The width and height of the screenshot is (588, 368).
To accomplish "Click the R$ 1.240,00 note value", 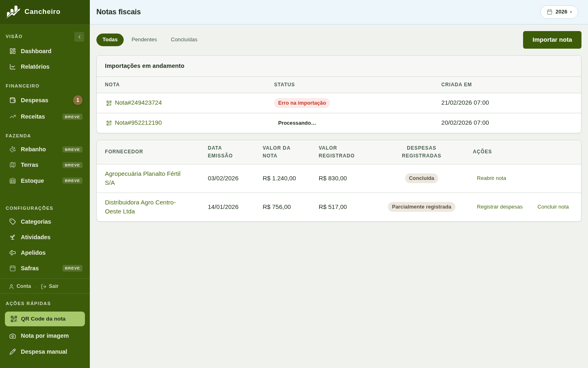I will [x=279, y=178].
